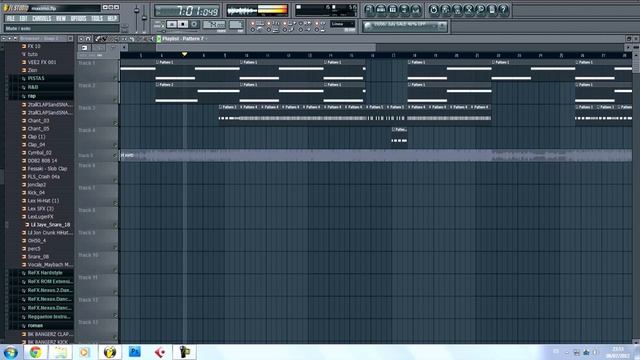
Task: Select the Kick_04 sample in browser
Action: pos(33,193)
